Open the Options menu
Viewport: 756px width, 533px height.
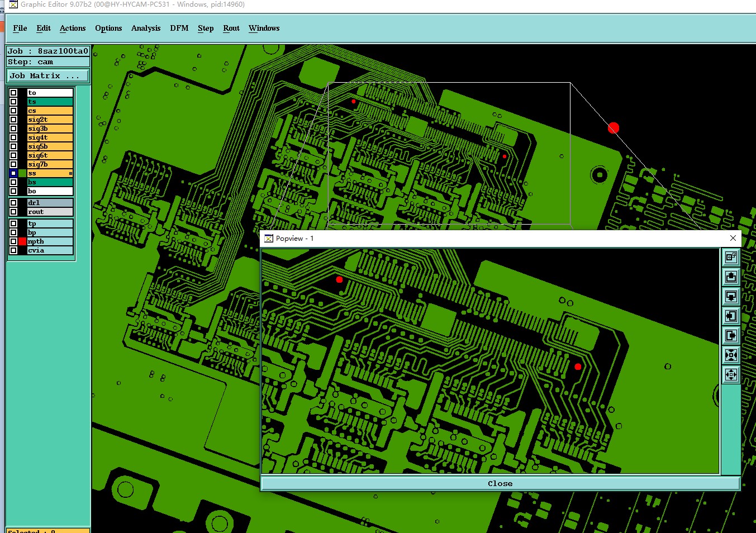pyautogui.click(x=108, y=28)
